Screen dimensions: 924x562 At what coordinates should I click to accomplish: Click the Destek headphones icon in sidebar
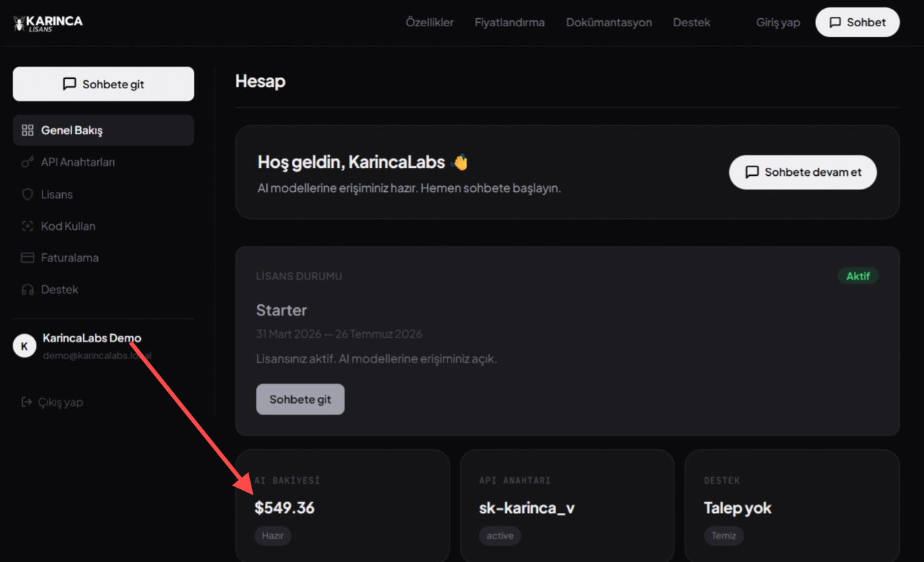click(x=28, y=290)
